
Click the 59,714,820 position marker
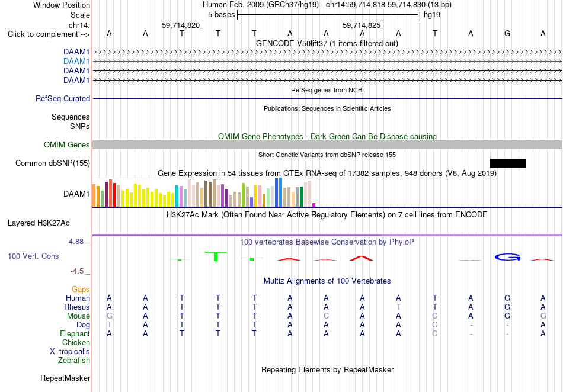point(181,25)
